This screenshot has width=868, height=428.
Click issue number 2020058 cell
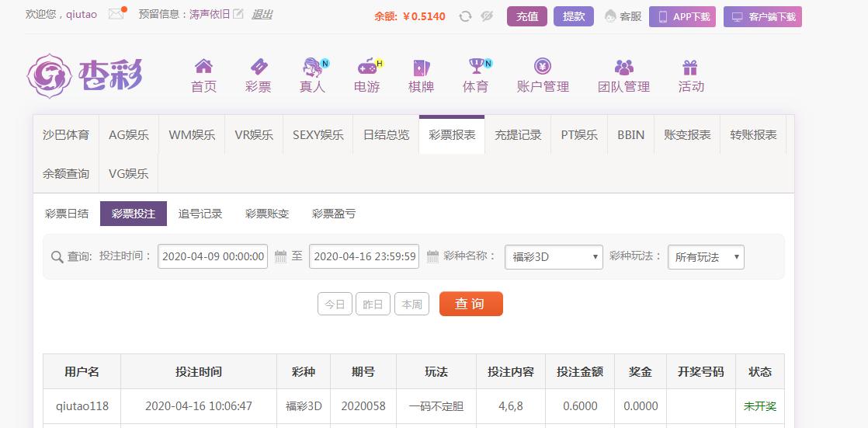point(363,405)
